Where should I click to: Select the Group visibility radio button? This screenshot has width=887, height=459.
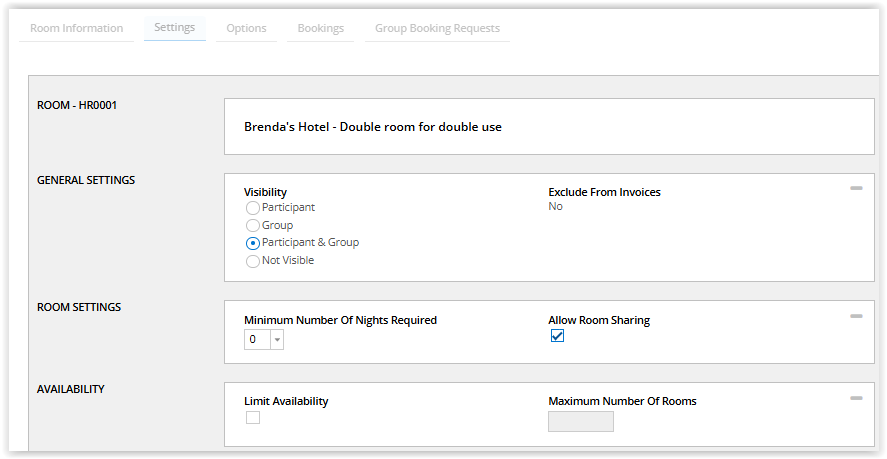pos(253,226)
